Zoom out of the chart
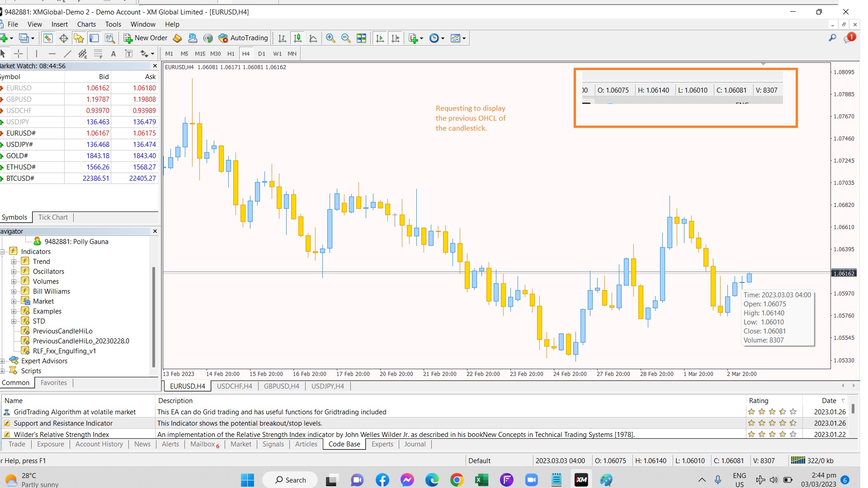Screen dimensions: 868x488 [346, 38]
